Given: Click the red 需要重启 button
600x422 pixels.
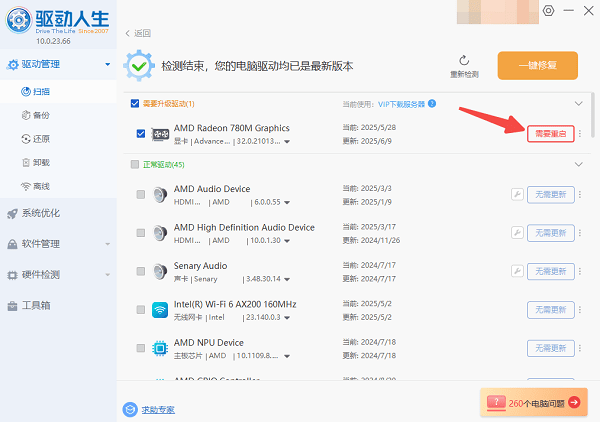Looking at the screenshot, I should [x=551, y=134].
